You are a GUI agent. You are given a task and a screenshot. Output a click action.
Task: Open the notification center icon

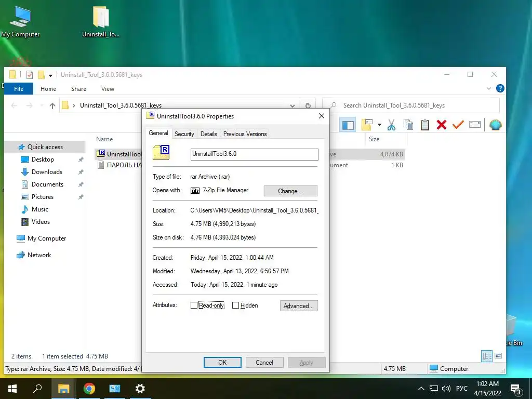point(516,389)
